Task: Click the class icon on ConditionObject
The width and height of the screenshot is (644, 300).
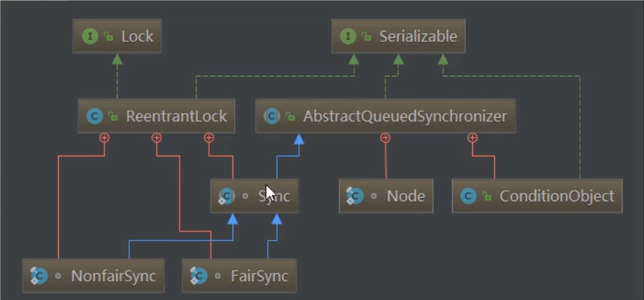Action: point(468,196)
